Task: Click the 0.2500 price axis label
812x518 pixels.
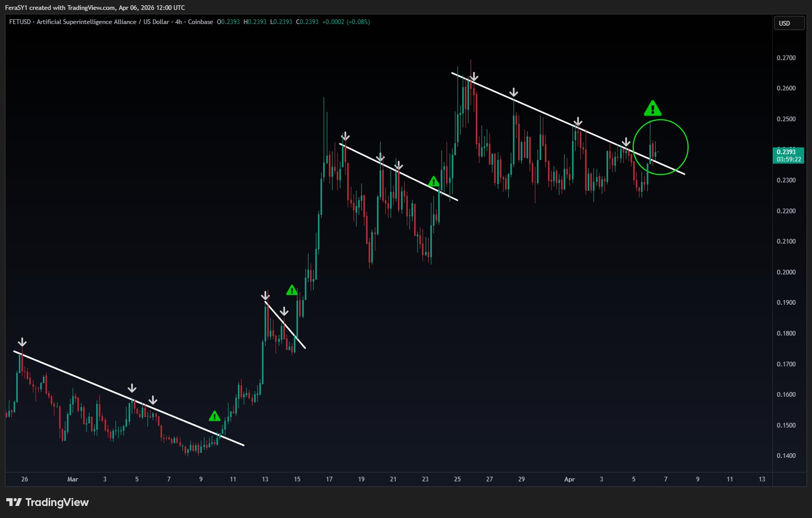Action: click(x=786, y=119)
